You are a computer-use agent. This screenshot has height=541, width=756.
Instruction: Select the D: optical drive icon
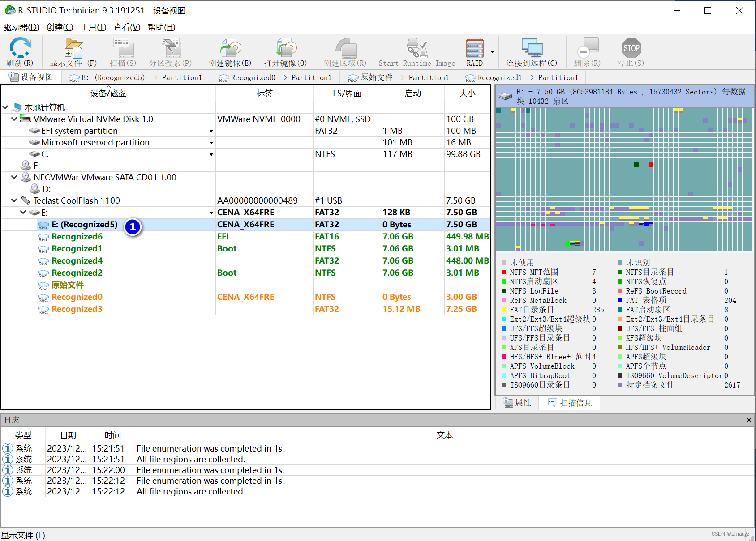[35, 189]
